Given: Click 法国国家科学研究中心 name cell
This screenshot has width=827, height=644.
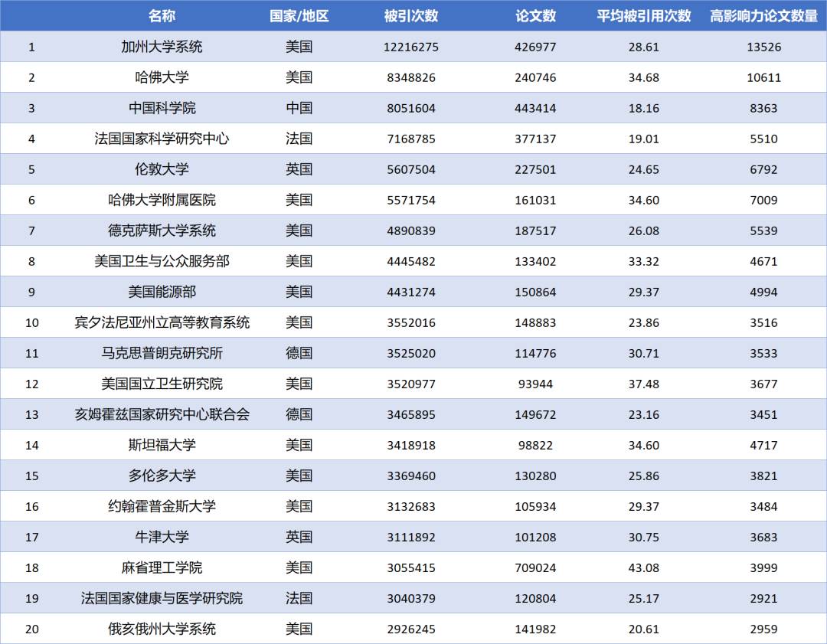Looking at the screenshot, I should click(163, 138).
